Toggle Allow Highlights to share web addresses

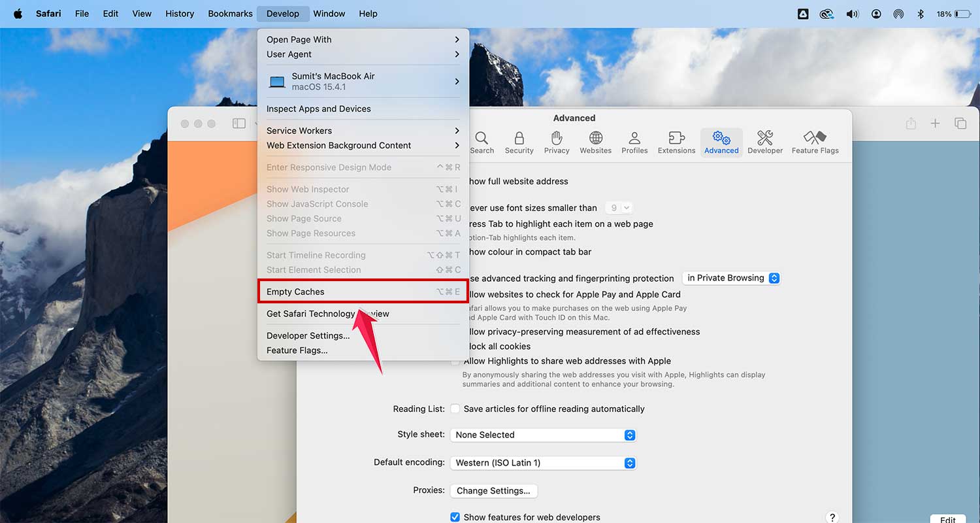[x=455, y=361]
